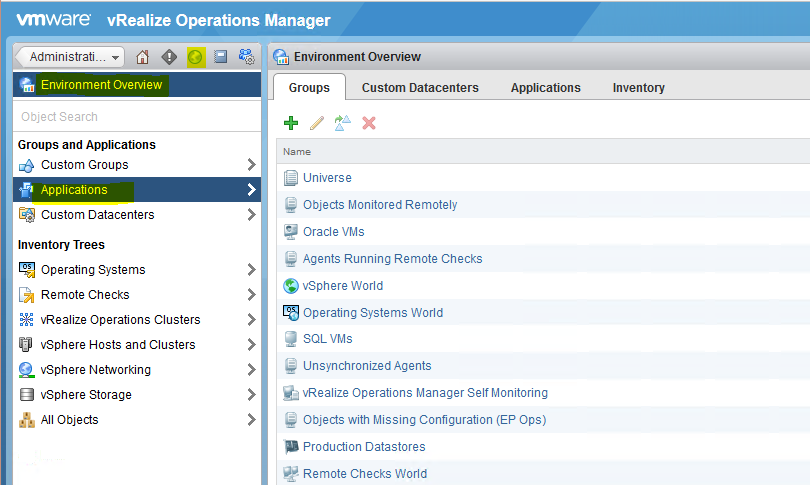Open Objects with Missing Configuration (EP Ops)
This screenshot has height=485, width=810.
(424, 419)
